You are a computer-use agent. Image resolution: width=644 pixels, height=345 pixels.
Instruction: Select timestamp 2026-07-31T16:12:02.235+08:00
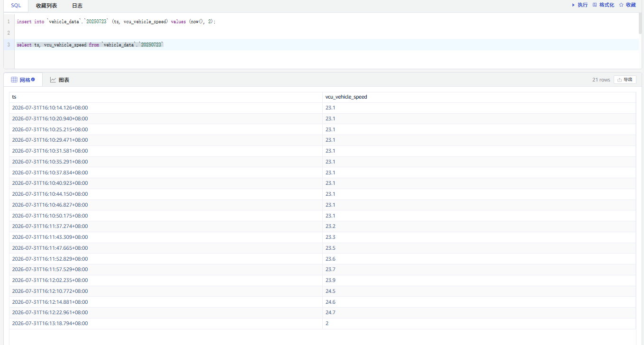point(50,280)
